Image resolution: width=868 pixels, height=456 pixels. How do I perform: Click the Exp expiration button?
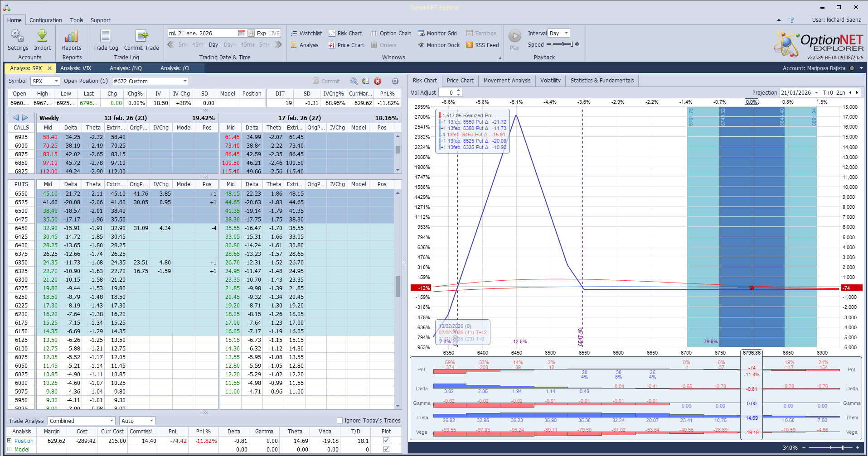(261, 34)
